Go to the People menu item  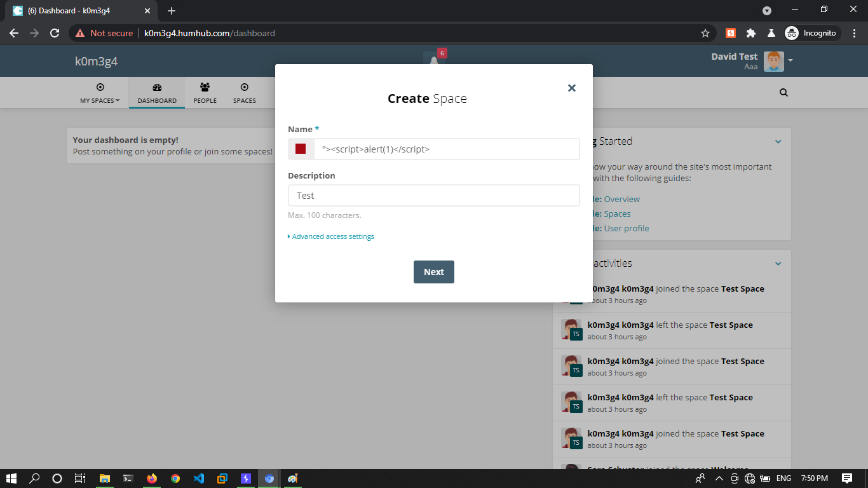(205, 93)
